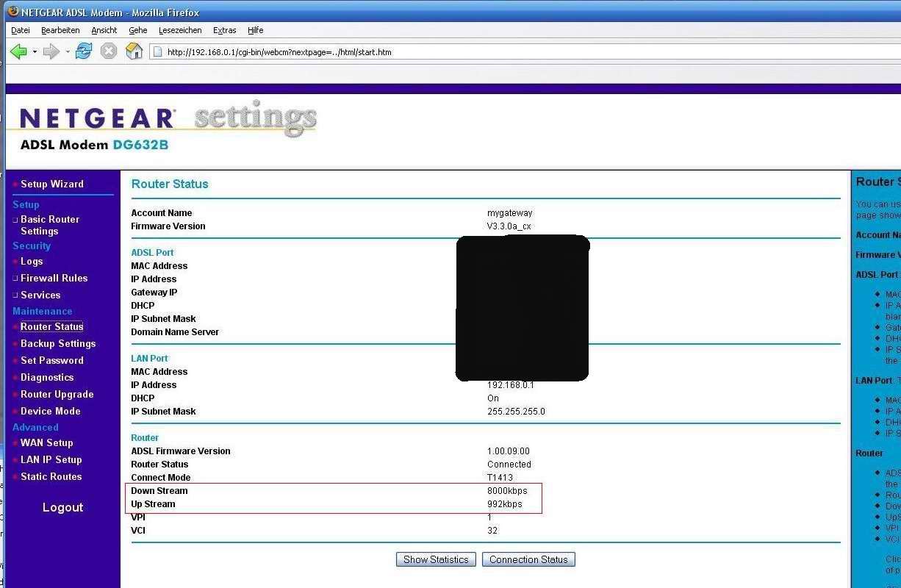The width and height of the screenshot is (901, 588).
Task: Click the Connection Status button
Action: [x=528, y=559]
